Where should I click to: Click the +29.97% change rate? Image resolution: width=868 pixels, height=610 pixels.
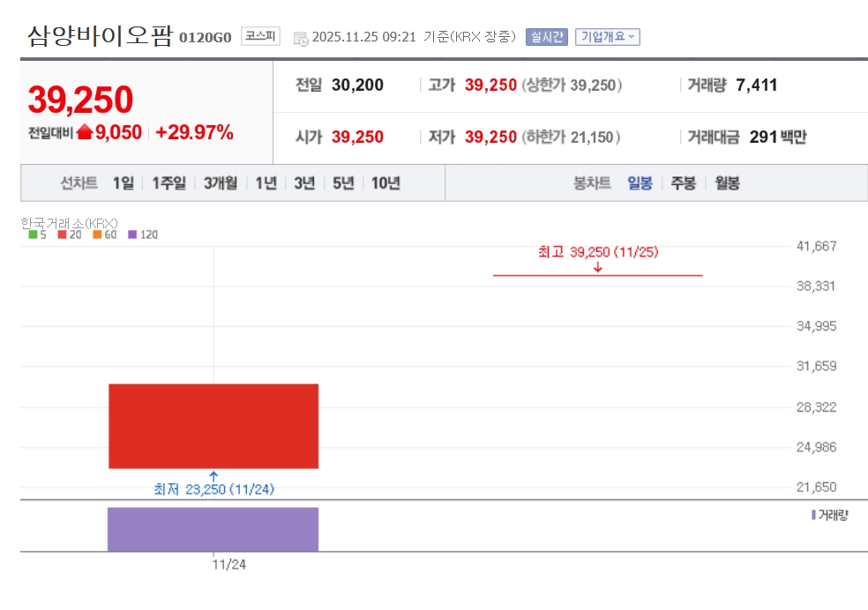point(194,132)
